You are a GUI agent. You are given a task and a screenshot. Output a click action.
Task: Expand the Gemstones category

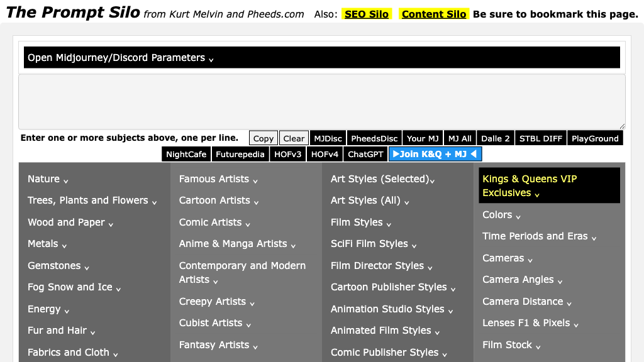coord(58,266)
